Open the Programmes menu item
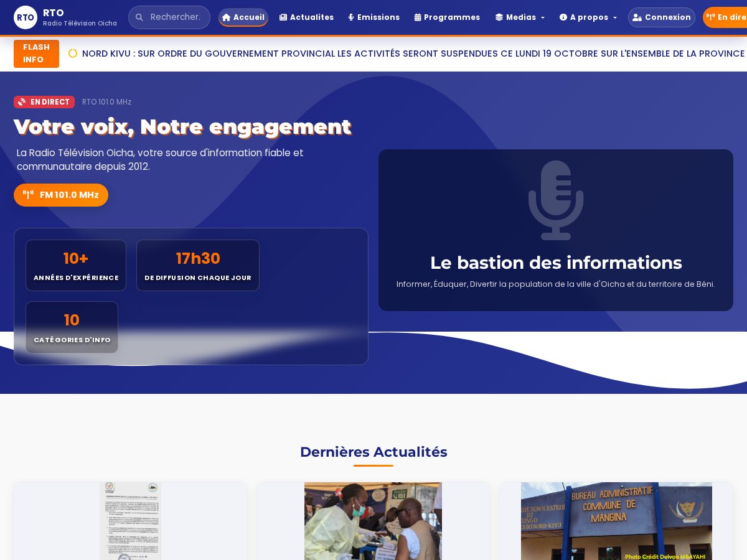The width and height of the screenshot is (747, 560). point(447,17)
